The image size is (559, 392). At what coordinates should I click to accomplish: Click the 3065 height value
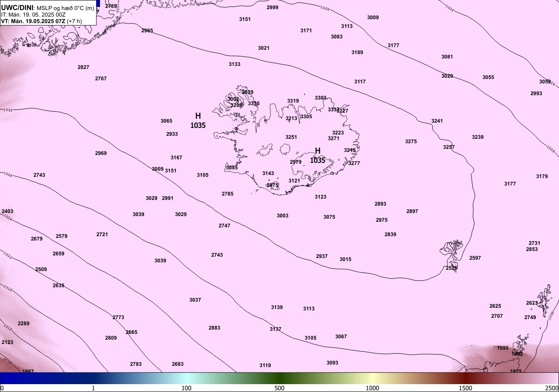coord(166,121)
